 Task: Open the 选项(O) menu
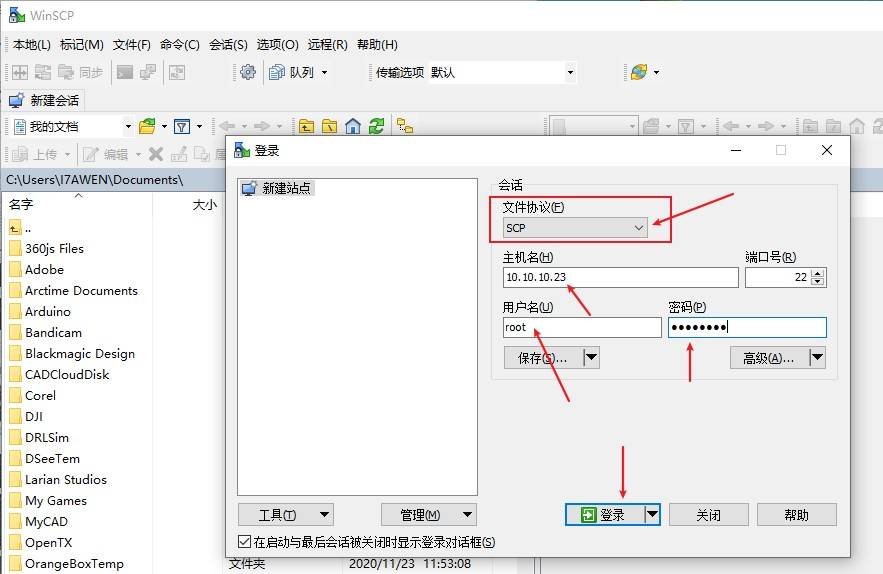tap(278, 45)
